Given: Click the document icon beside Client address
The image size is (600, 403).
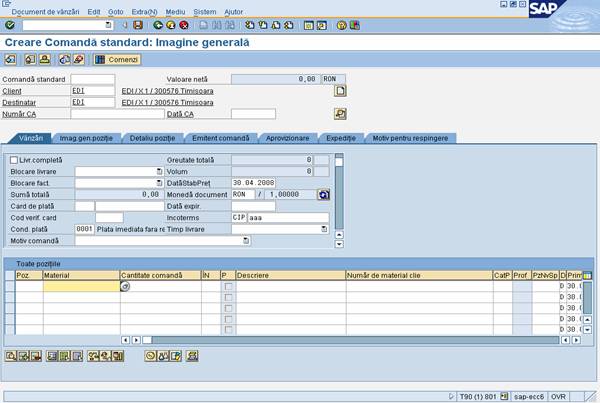Looking at the screenshot, I should point(340,91).
